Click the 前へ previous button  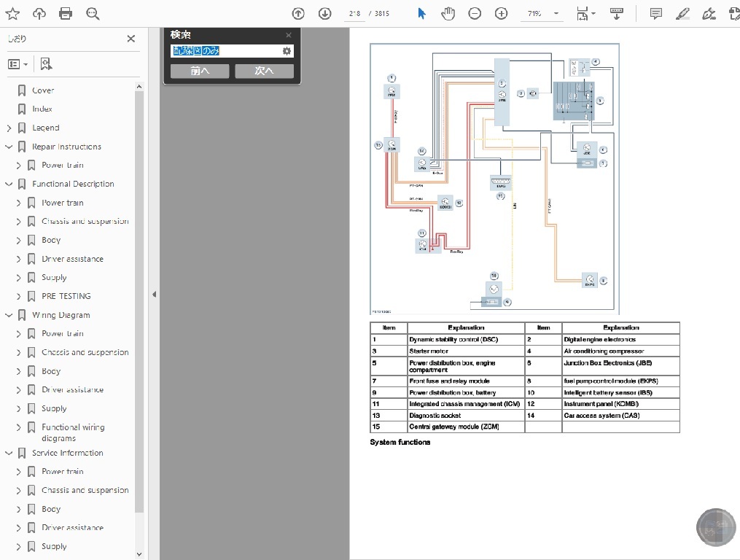(200, 71)
